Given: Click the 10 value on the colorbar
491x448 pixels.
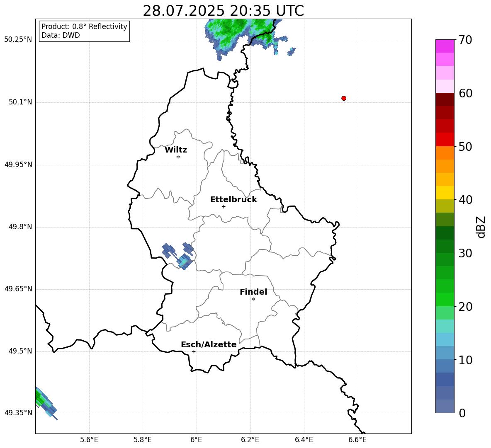Looking at the screenshot, I should [x=465, y=360].
